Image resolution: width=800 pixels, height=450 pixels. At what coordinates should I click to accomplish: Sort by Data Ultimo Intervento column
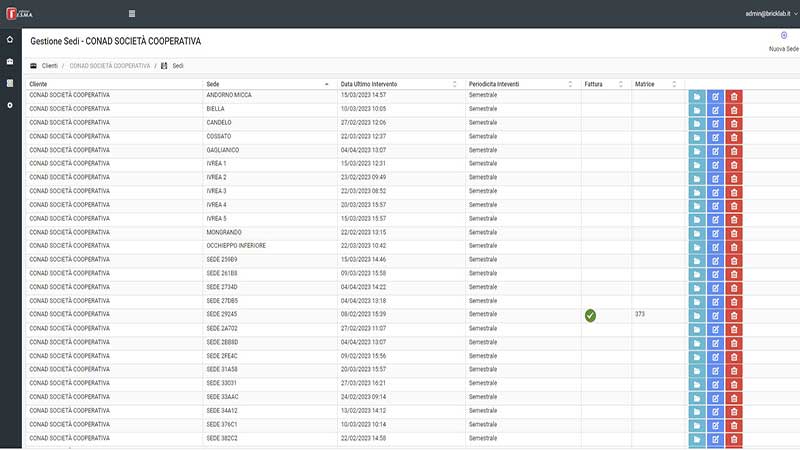tap(399, 84)
